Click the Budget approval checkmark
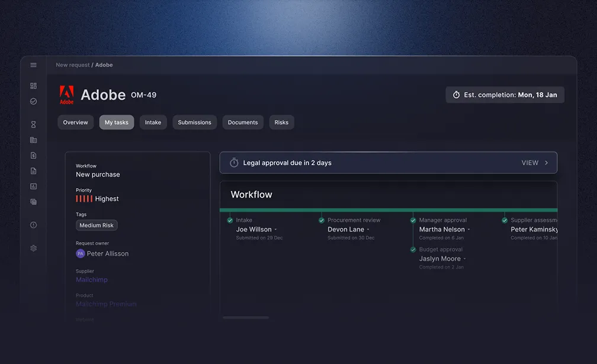 point(413,250)
